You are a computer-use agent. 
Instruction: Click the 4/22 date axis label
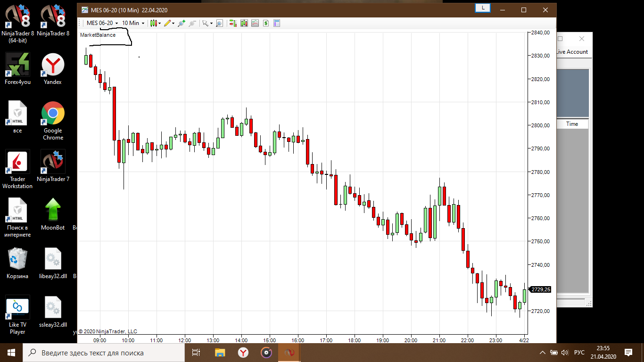pos(524,340)
